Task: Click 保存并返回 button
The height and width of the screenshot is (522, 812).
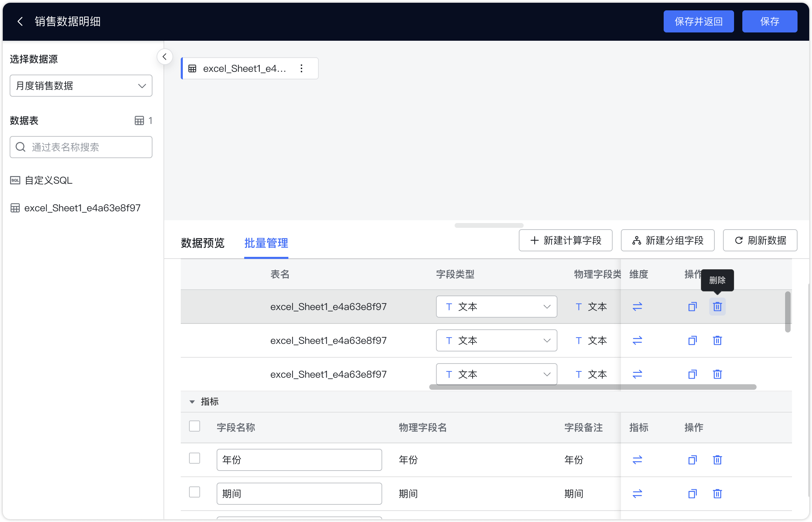Action: pyautogui.click(x=699, y=21)
